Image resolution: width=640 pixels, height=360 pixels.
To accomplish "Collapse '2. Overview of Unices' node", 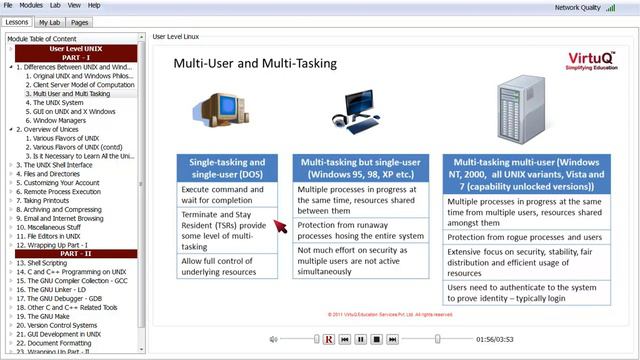I will 11,129.
